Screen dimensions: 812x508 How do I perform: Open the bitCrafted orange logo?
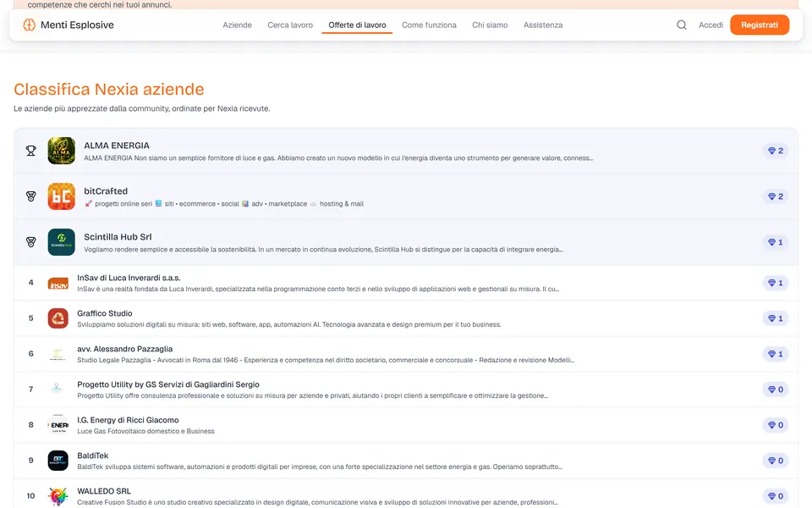tap(61, 196)
